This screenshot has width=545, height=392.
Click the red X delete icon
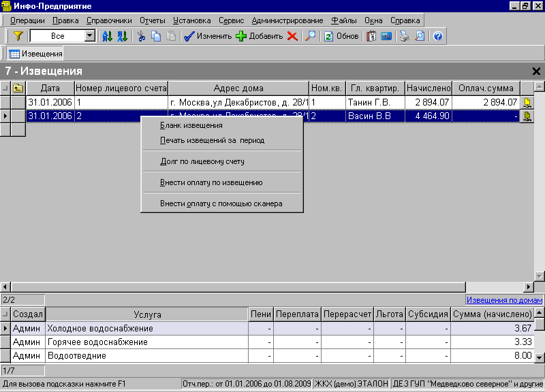click(292, 36)
